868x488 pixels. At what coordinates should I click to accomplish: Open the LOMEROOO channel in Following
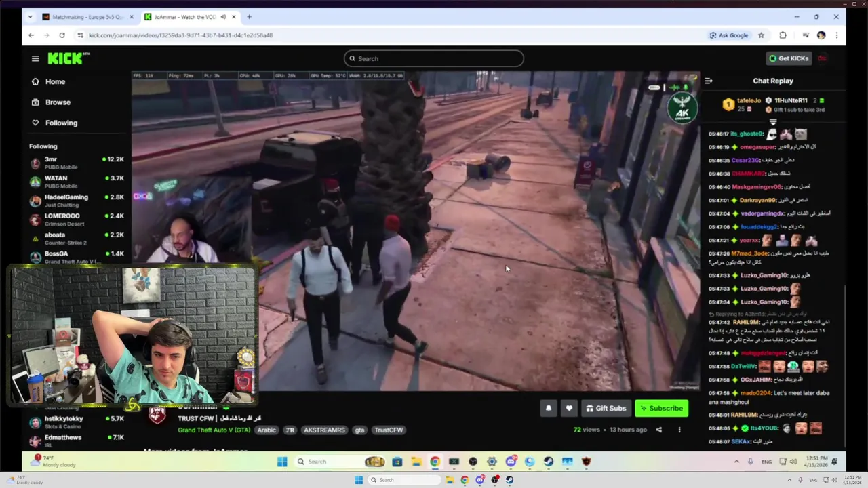tap(77, 220)
